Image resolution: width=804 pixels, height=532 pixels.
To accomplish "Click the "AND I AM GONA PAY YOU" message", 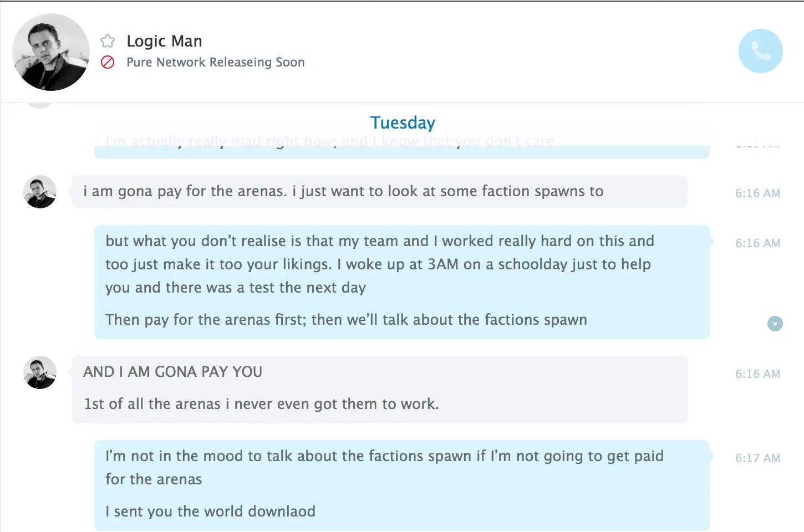I will [172, 372].
